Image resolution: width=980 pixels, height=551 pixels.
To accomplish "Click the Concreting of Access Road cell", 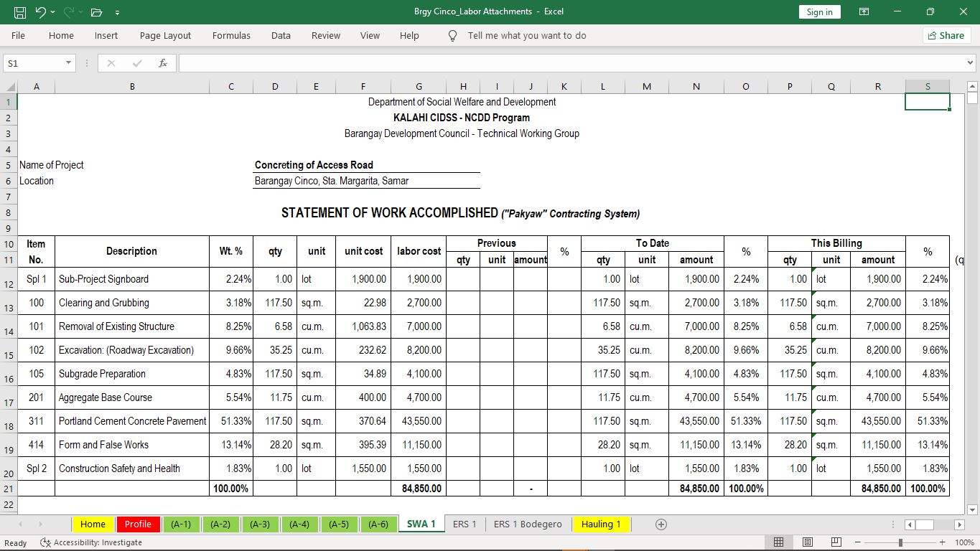I will pyautogui.click(x=314, y=165).
